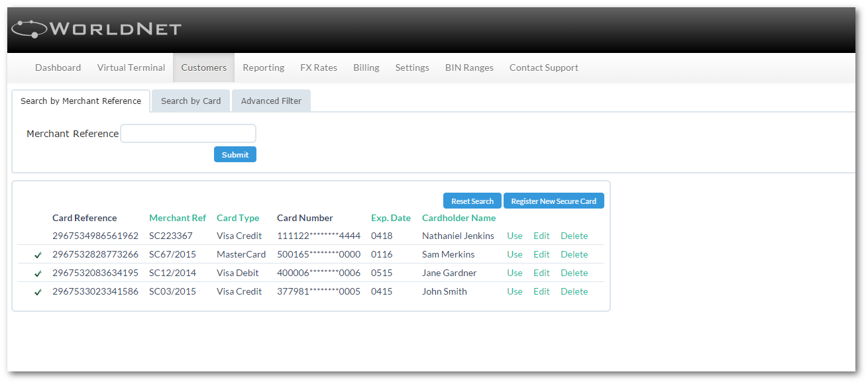Sort by Exp. Date column header
868x384 pixels.
coord(390,218)
